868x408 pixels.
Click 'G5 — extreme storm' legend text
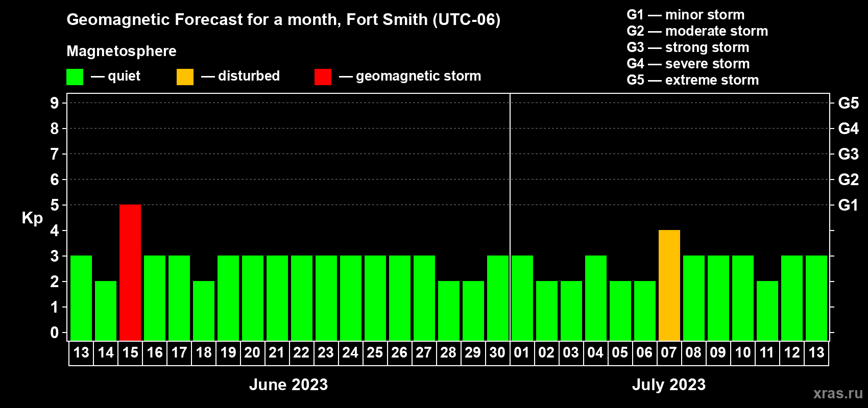(x=693, y=80)
